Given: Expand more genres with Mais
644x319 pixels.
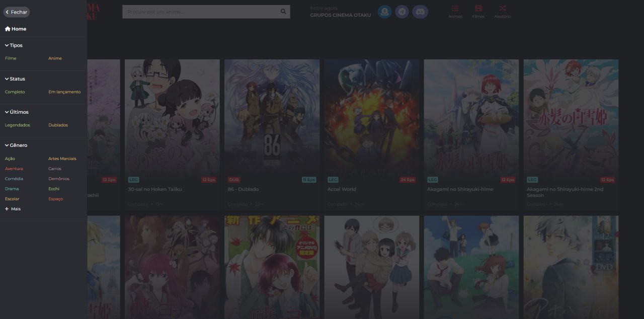Looking at the screenshot, I should 13,209.
